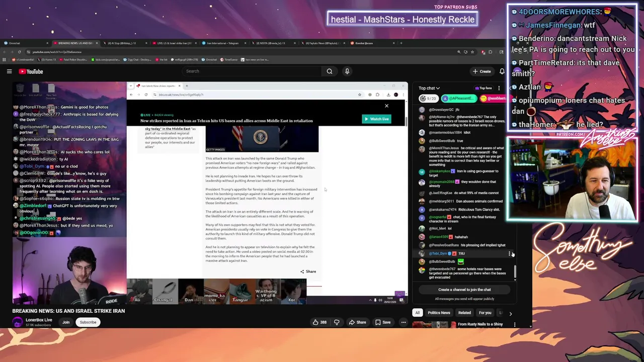This screenshot has height=362, width=644.
Task: Open the 9/20 chat goal chip
Action: pyautogui.click(x=429, y=99)
